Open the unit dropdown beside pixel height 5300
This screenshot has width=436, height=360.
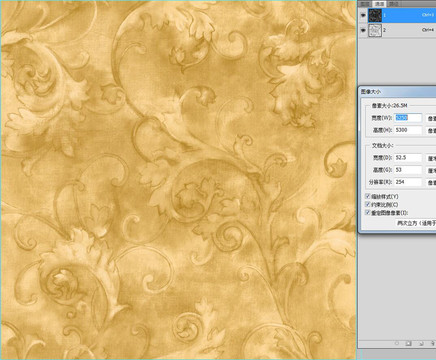click(x=431, y=130)
